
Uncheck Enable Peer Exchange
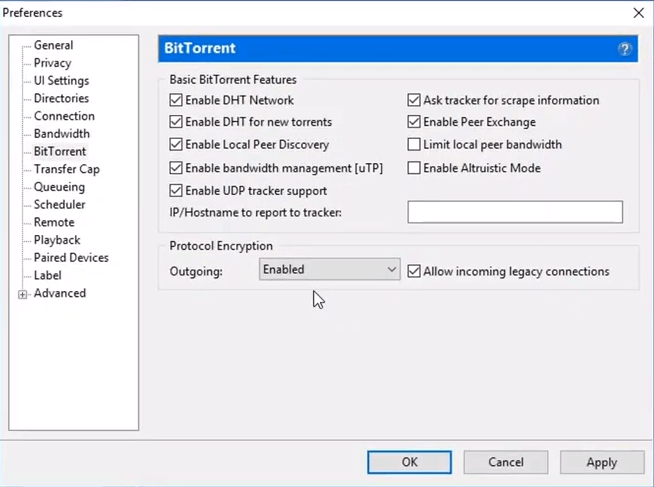(414, 122)
